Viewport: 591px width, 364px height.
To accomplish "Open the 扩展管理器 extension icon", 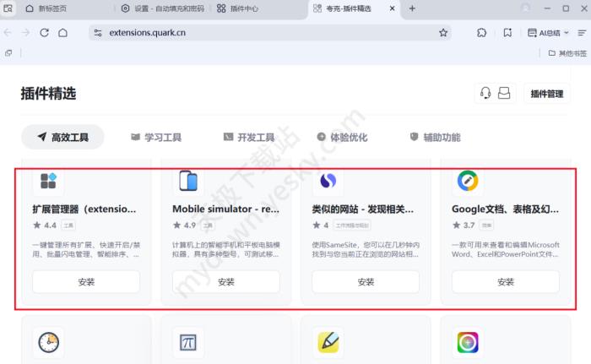I will pos(46,181).
